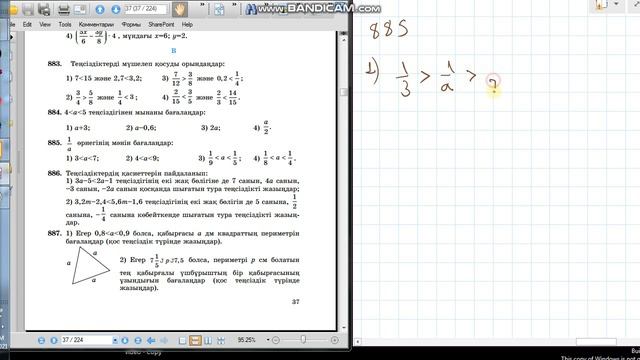Click exercise number 884 in the PDF
The width and height of the screenshot is (640, 360).
(54, 112)
